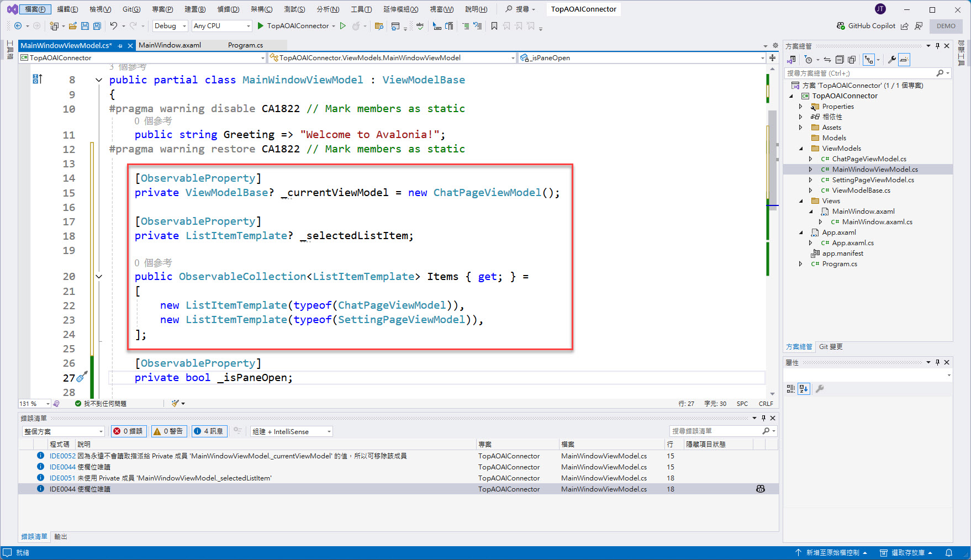Click the code cleanup broom icon

[175, 404]
